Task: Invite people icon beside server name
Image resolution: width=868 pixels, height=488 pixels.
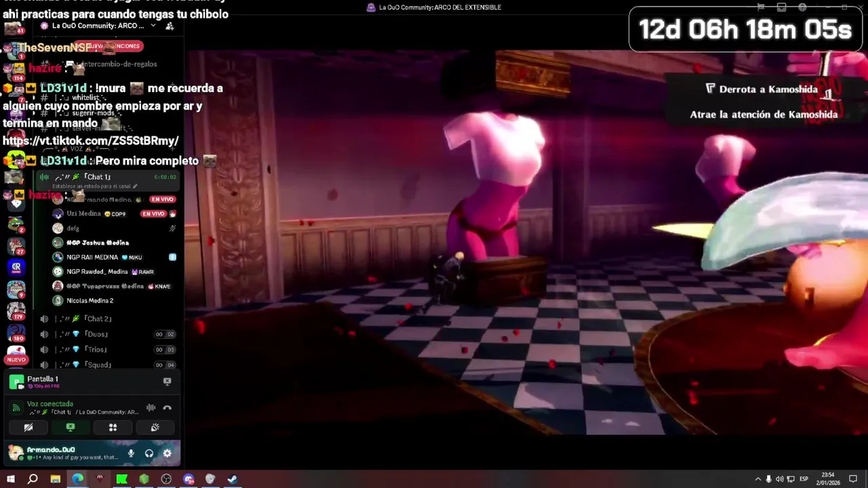Action: 170,26
